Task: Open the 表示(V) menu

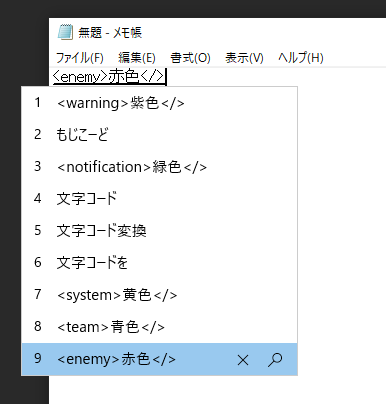Action: [244, 58]
